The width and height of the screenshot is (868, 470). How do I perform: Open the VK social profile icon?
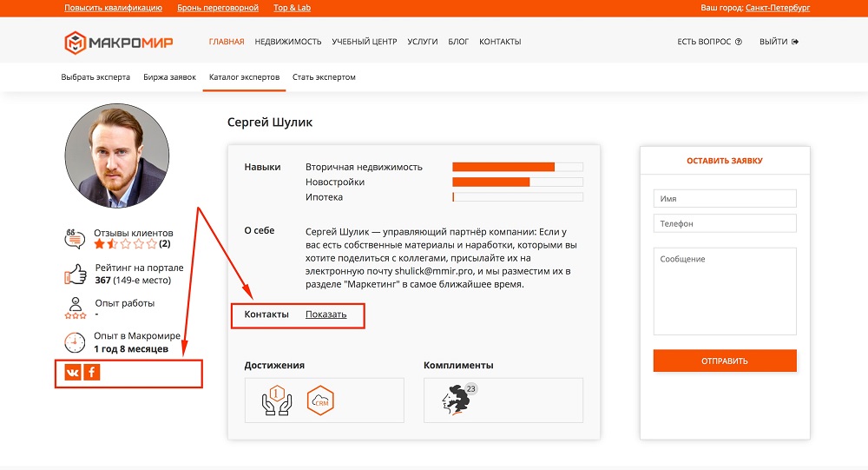coord(73,373)
